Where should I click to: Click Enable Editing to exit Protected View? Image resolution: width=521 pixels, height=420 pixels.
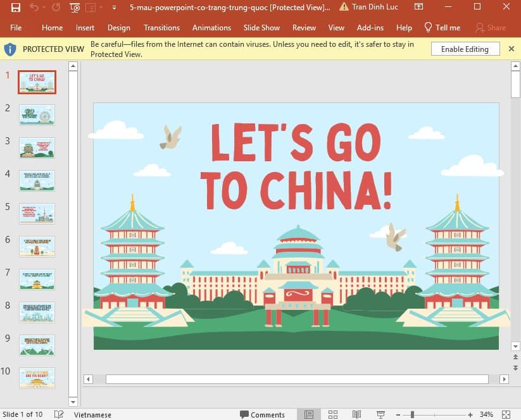click(x=465, y=49)
